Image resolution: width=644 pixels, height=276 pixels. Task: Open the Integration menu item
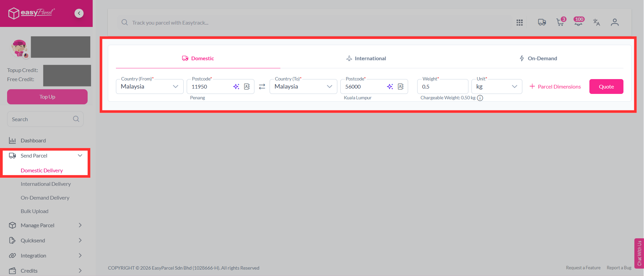click(x=33, y=255)
